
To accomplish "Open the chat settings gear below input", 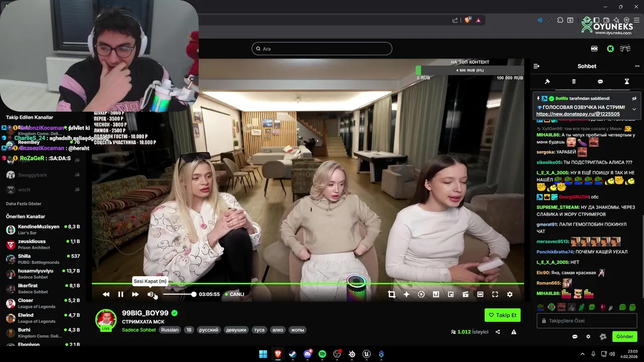I will pyautogui.click(x=588, y=337).
